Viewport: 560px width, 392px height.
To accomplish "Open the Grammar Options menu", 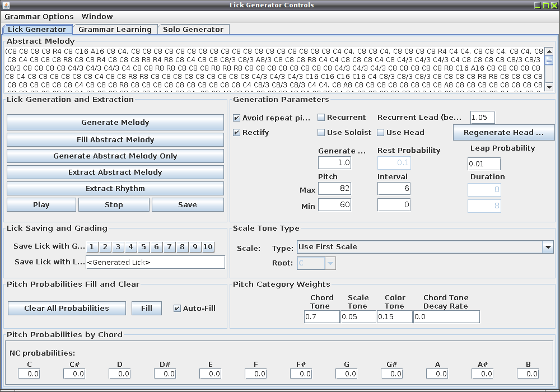I will [x=39, y=16].
